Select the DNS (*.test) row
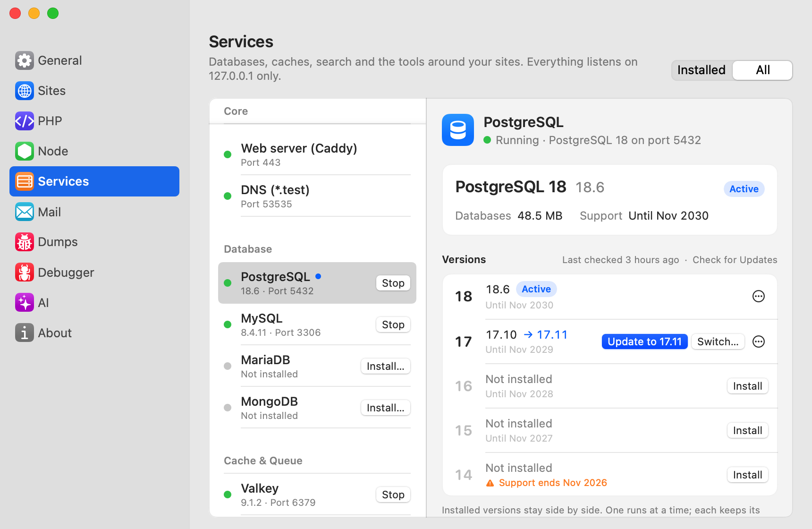 click(x=317, y=196)
